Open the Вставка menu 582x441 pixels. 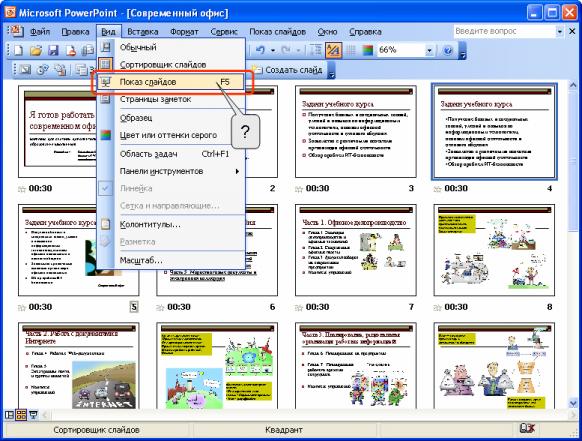(143, 32)
